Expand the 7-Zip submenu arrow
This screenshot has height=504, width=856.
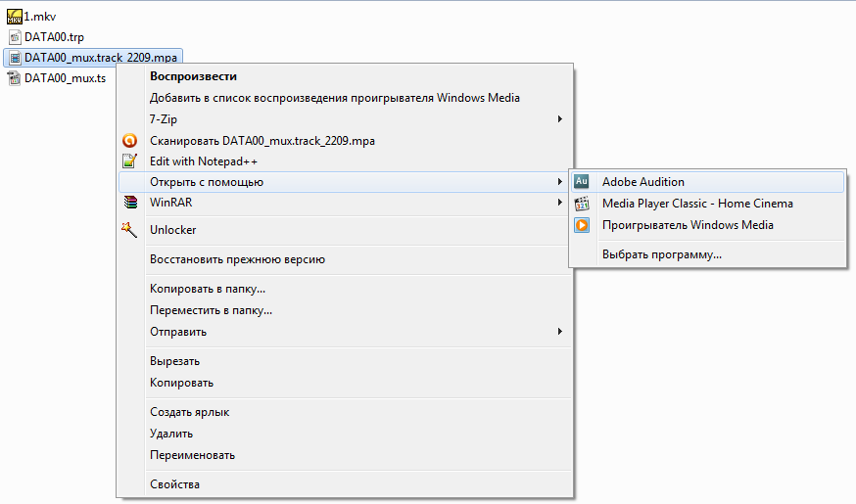[559, 119]
